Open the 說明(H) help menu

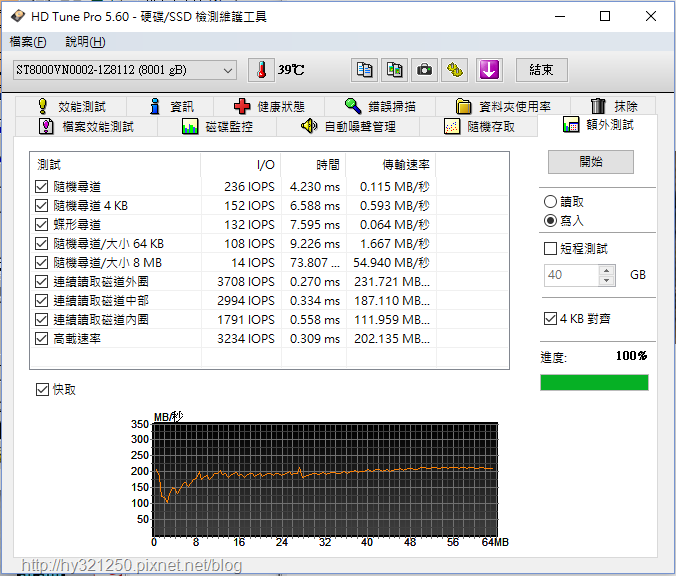(x=85, y=42)
